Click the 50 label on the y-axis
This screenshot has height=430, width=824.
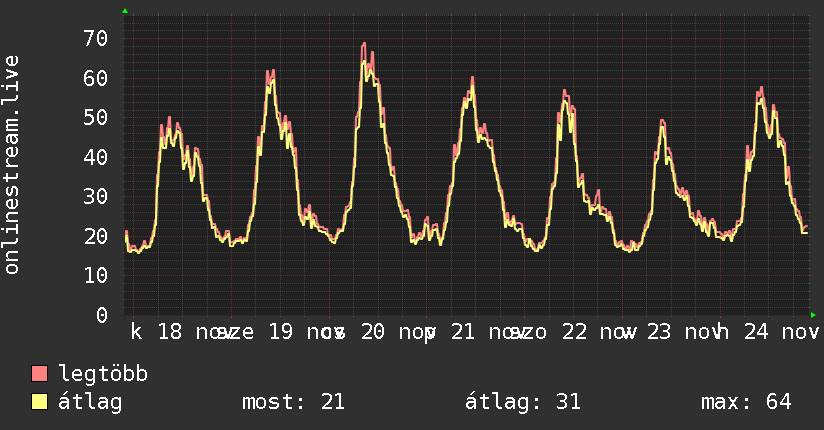96,117
